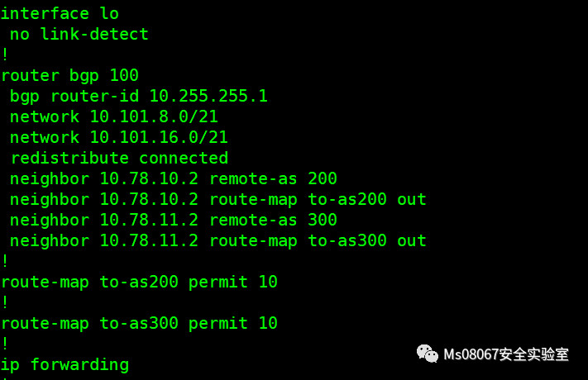588x380 pixels.
Task: Place cursor on 'route-map to-as200 permit 10'
Action: click(x=139, y=282)
